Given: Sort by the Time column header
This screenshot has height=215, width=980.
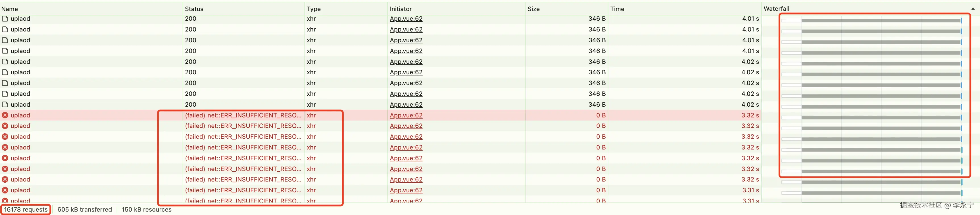Looking at the screenshot, I should pos(617,9).
